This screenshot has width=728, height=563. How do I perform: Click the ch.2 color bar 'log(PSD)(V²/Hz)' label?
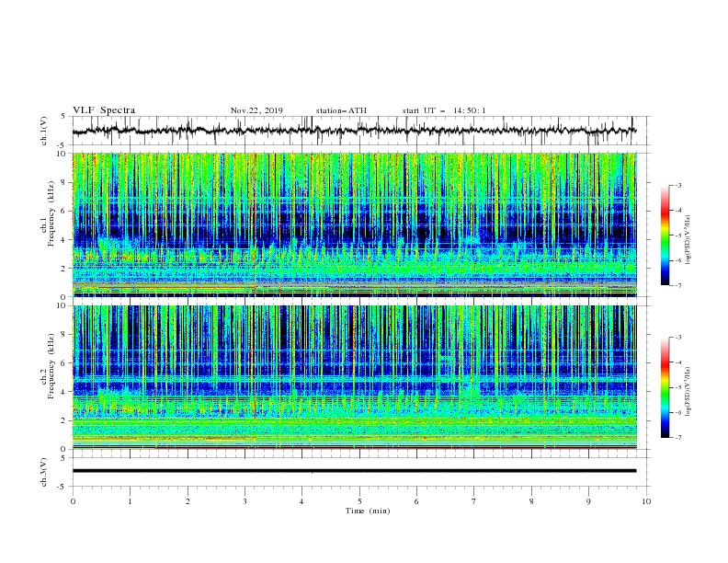click(689, 392)
